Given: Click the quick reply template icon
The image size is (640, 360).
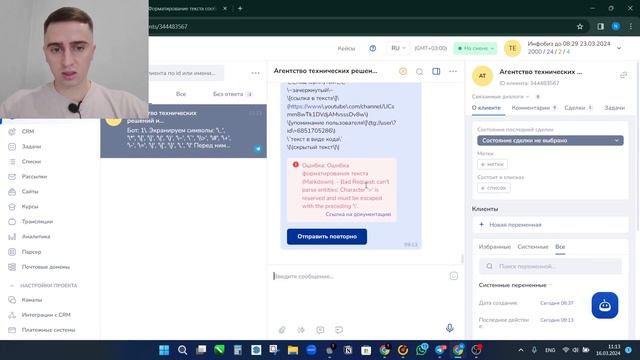Looking at the screenshot, I should pos(320,330).
